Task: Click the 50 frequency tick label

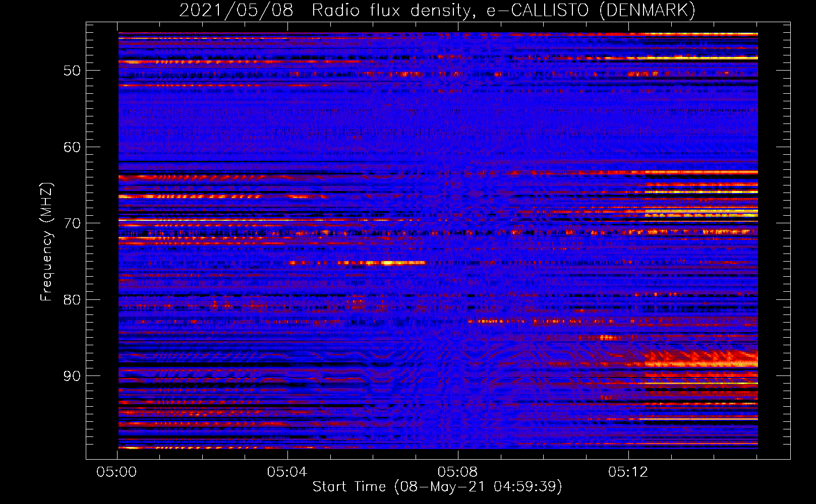Action: (x=72, y=71)
